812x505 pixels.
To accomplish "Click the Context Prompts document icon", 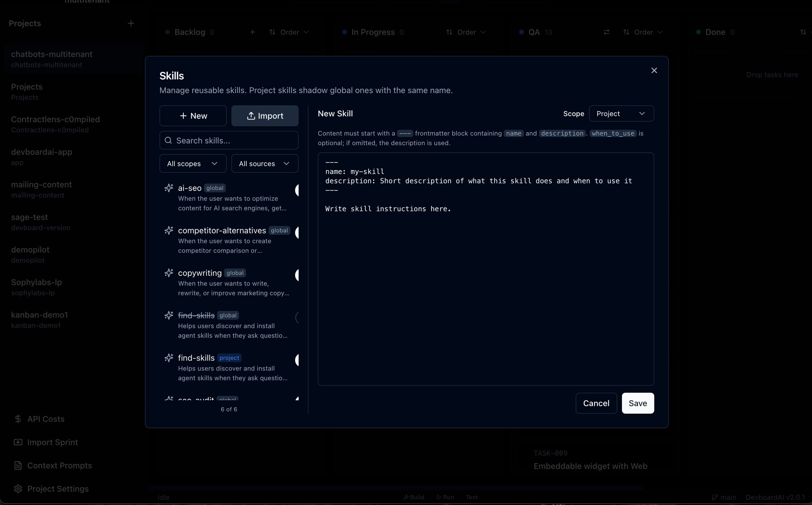I will [x=18, y=466].
